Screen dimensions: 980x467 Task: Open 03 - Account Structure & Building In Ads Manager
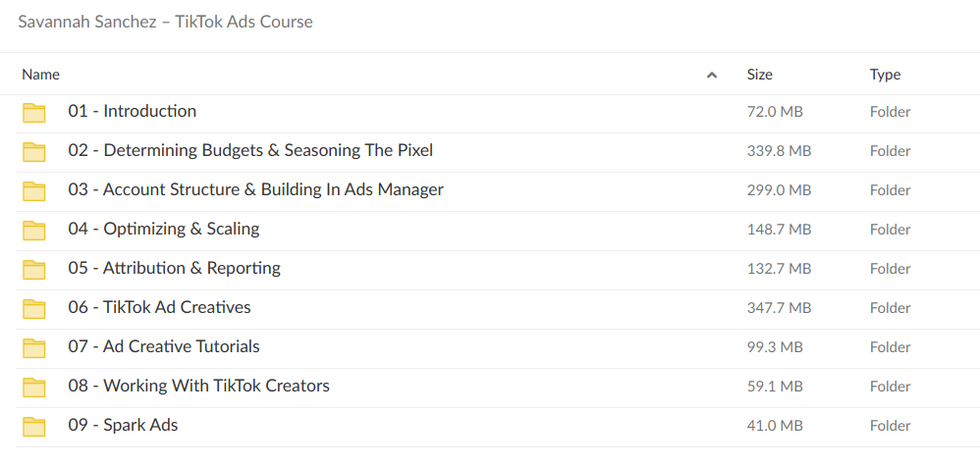pos(255,190)
